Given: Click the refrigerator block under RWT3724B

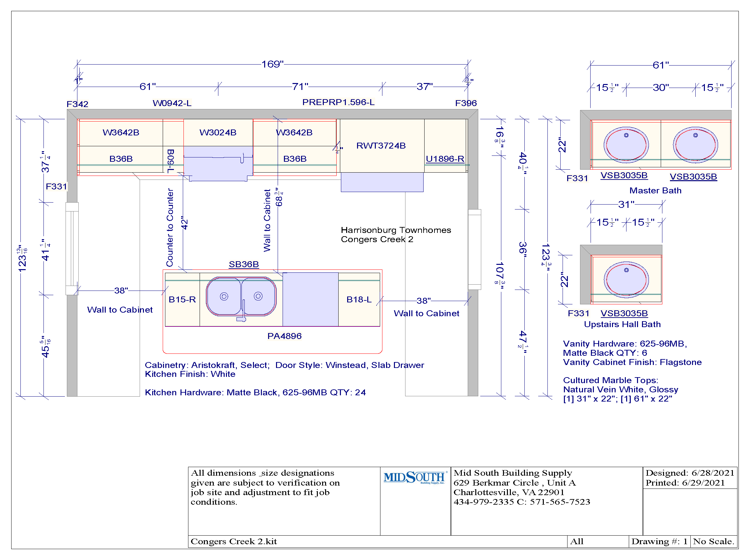Looking at the screenshot, I should (382, 182).
